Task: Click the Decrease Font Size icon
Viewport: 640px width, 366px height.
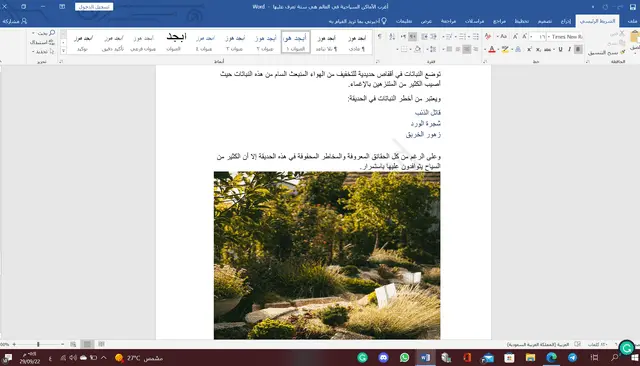Action: coord(515,36)
